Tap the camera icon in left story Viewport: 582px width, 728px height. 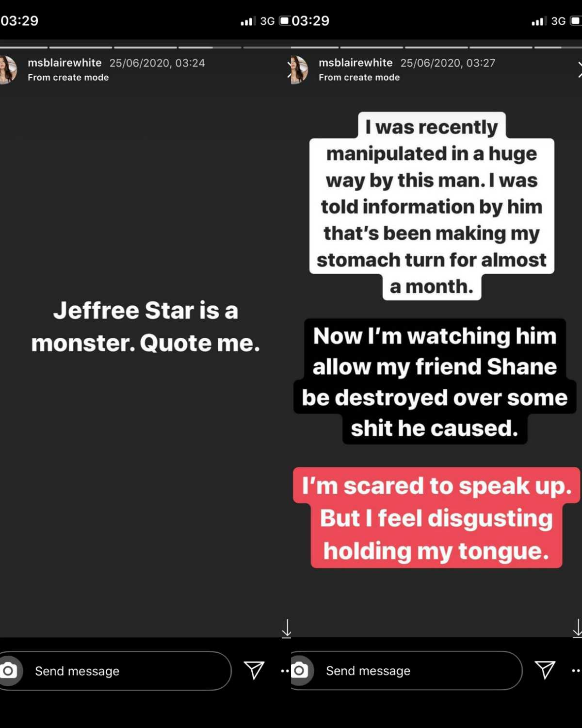[x=8, y=671]
